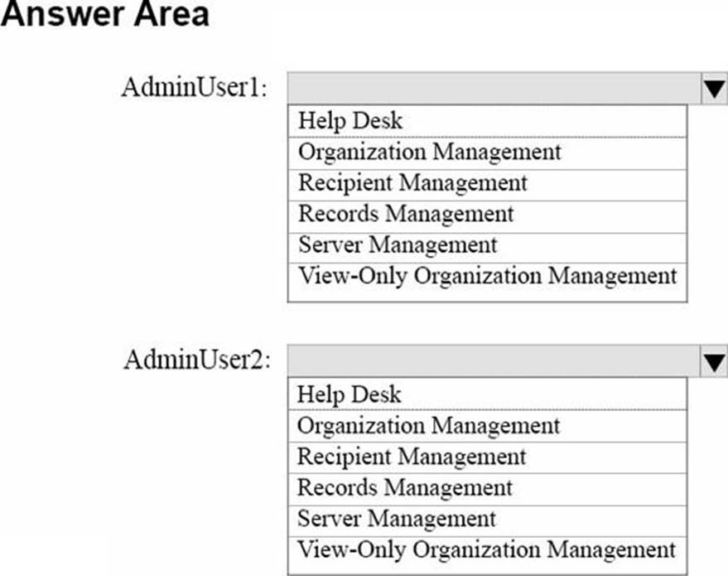Select Records Management in AdminUser2 list
This screenshot has width=728, height=576.
pyautogui.click(x=487, y=487)
